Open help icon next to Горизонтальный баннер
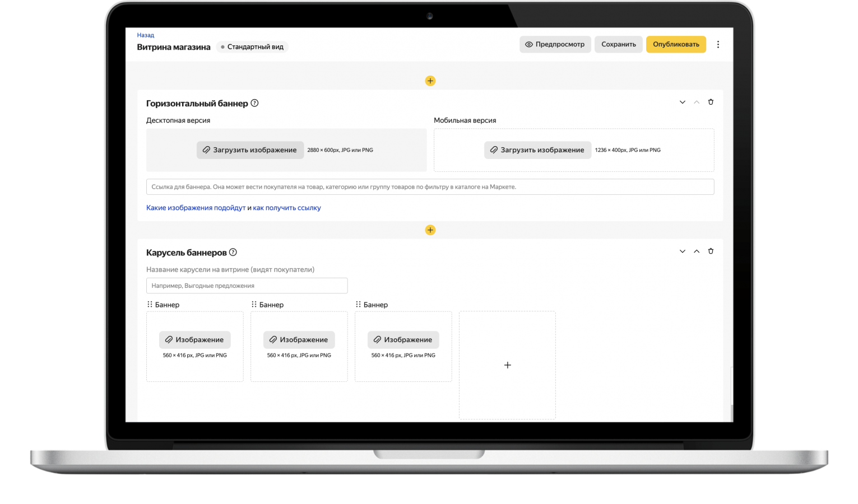 [254, 103]
